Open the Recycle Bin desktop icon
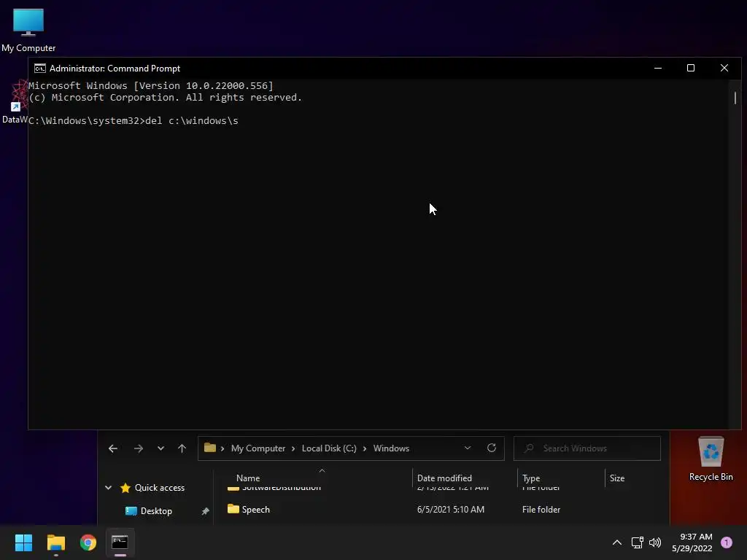This screenshot has height=560, width=747. (x=711, y=459)
